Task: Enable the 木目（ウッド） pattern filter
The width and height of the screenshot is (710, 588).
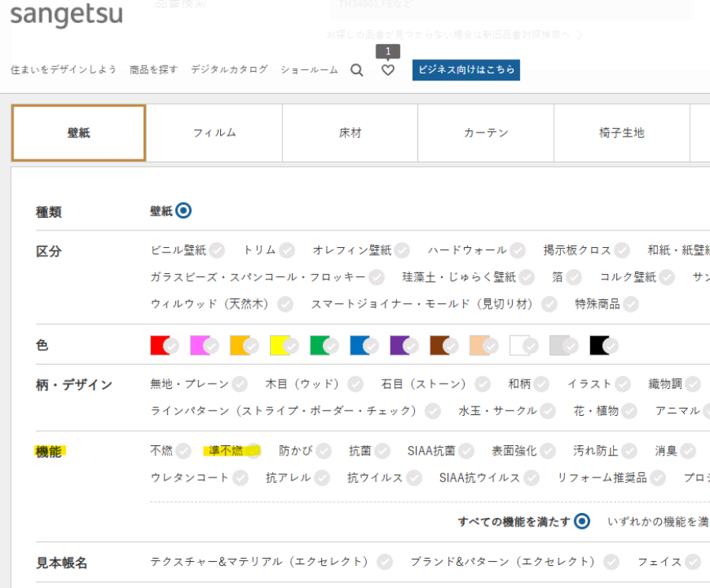Action: 355,384
